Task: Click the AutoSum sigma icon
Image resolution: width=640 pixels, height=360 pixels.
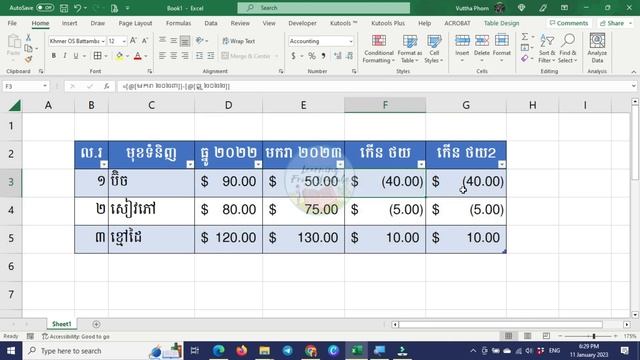Action: [x=525, y=37]
